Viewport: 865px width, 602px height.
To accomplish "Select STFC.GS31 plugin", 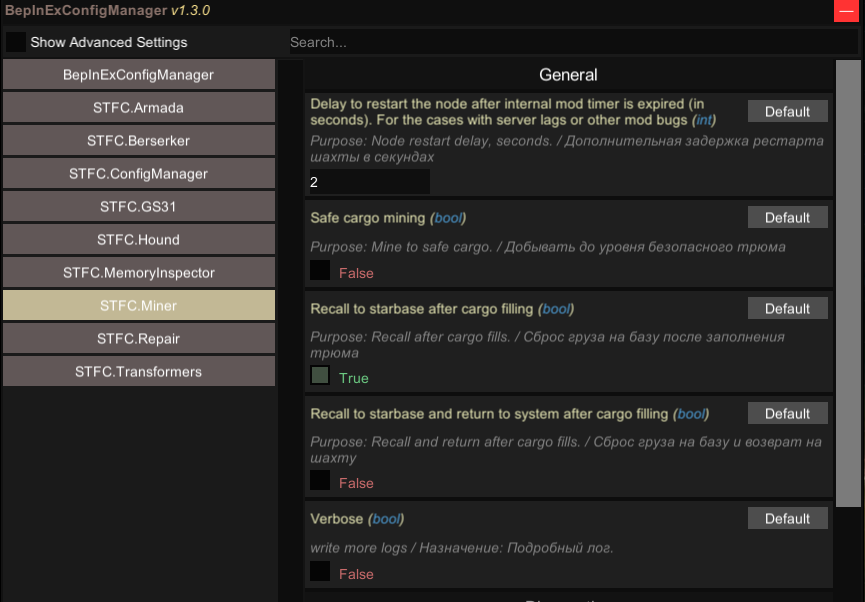I will pos(138,206).
